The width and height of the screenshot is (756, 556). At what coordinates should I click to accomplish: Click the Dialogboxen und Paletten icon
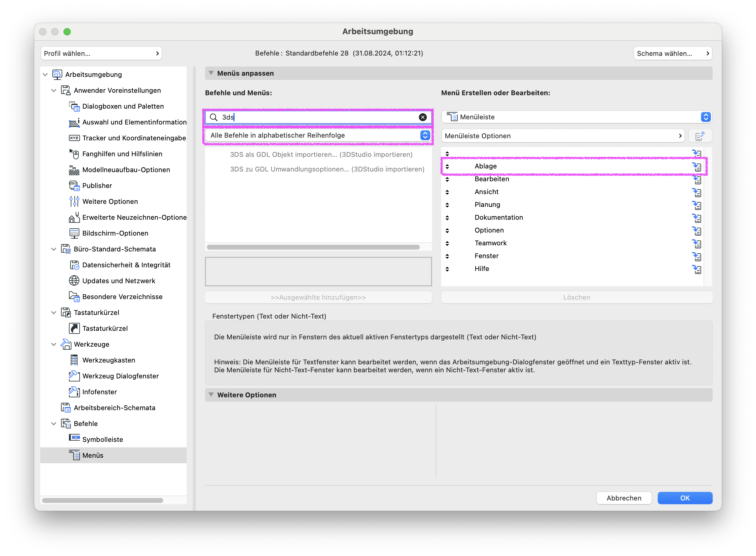(74, 107)
